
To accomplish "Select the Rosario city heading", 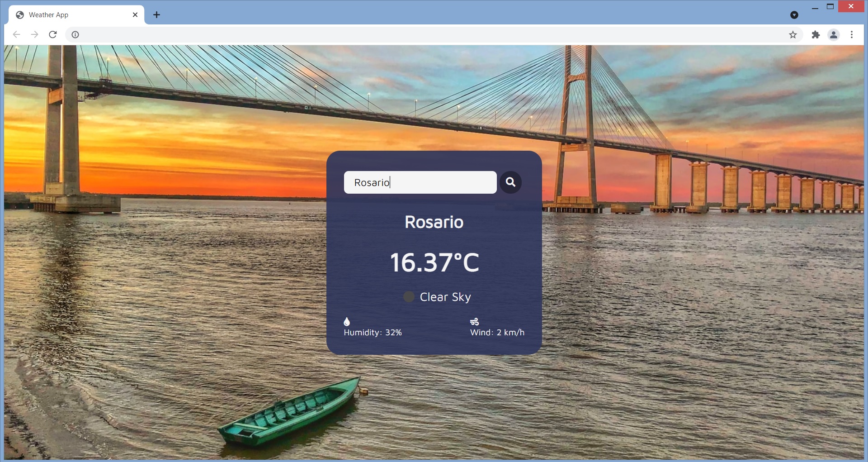I will point(434,222).
